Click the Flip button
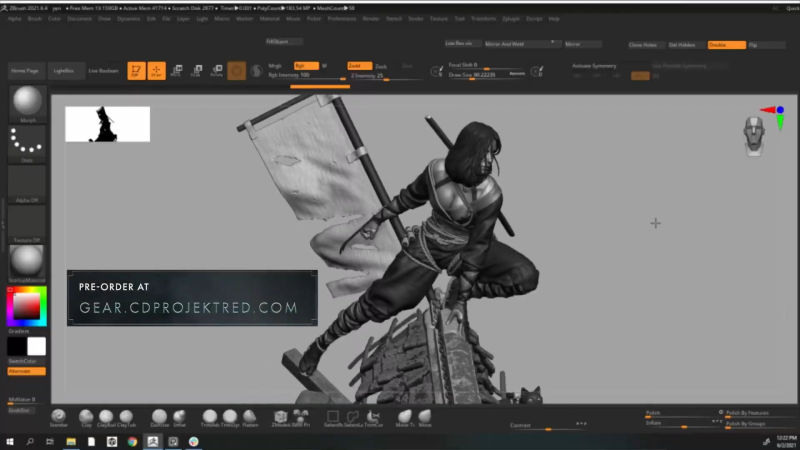The width and height of the screenshot is (800, 450). coord(766,45)
